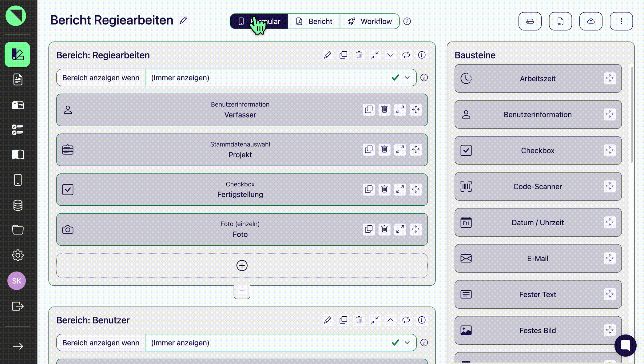Expand the Fertigstellung checkbox element size
Image resolution: width=644 pixels, height=364 pixels.
tap(400, 189)
